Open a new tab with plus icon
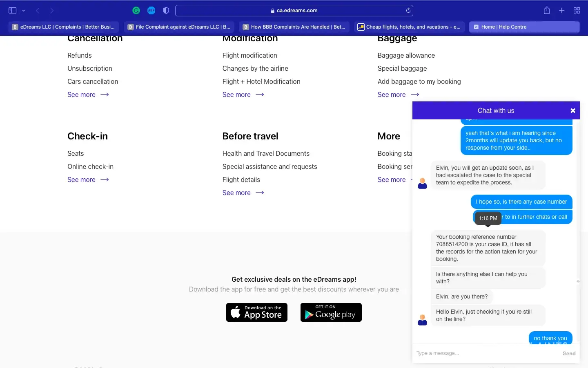Image resolution: width=588 pixels, height=368 pixels. (x=562, y=11)
